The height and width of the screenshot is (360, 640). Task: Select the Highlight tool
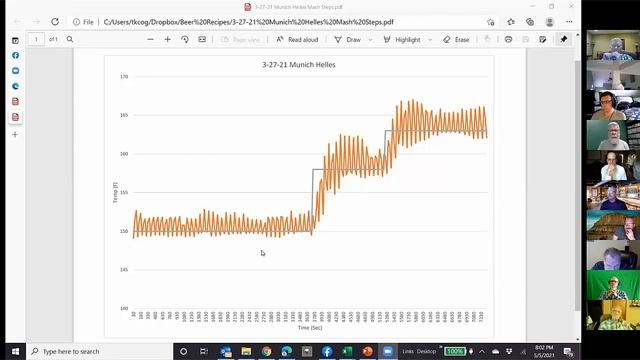coord(402,40)
